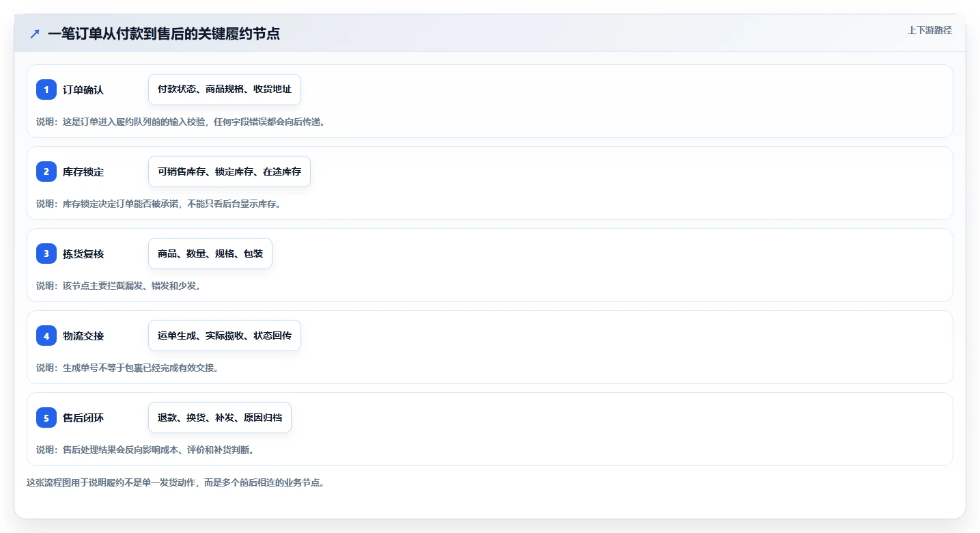
Task: Click the footer caption beginning 这张流程图用于说明
Action: (x=175, y=482)
